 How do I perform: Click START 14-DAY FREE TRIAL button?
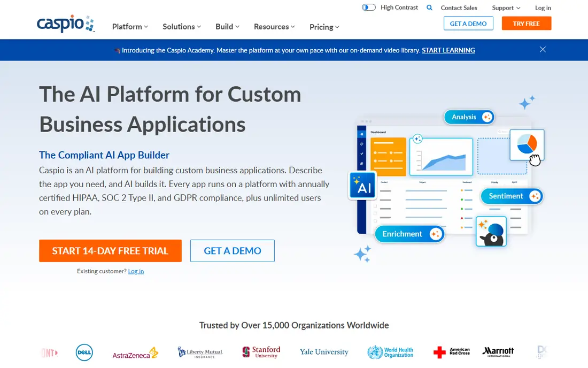pos(110,250)
